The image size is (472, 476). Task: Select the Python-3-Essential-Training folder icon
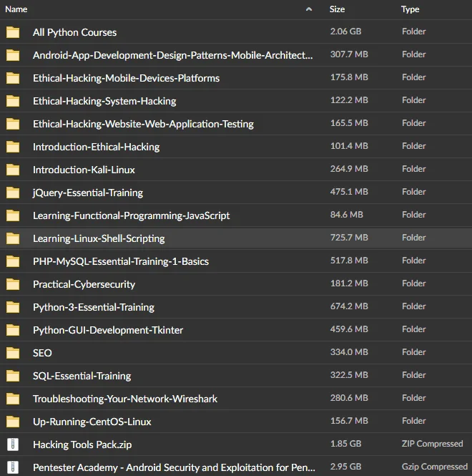pyautogui.click(x=13, y=307)
